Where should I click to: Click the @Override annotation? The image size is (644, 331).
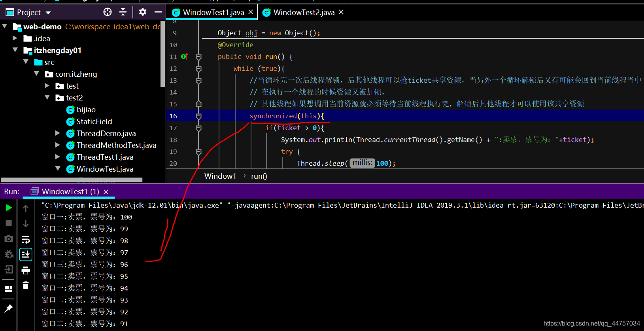[236, 45]
